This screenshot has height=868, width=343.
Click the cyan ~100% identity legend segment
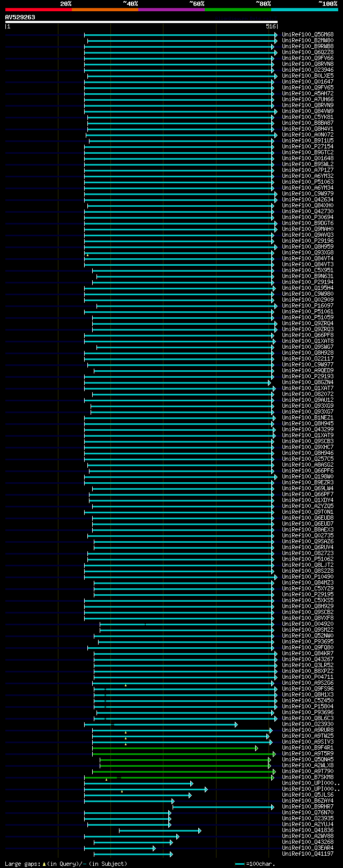point(304,10)
